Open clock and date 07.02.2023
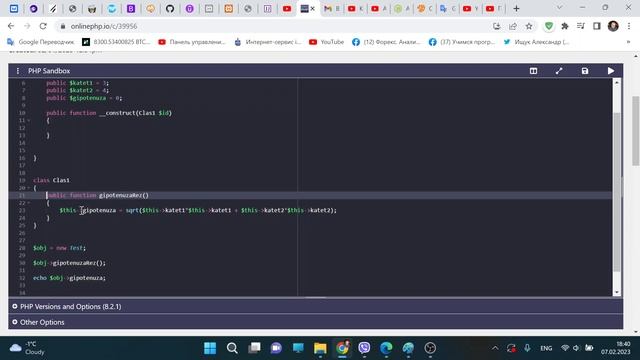 point(615,348)
